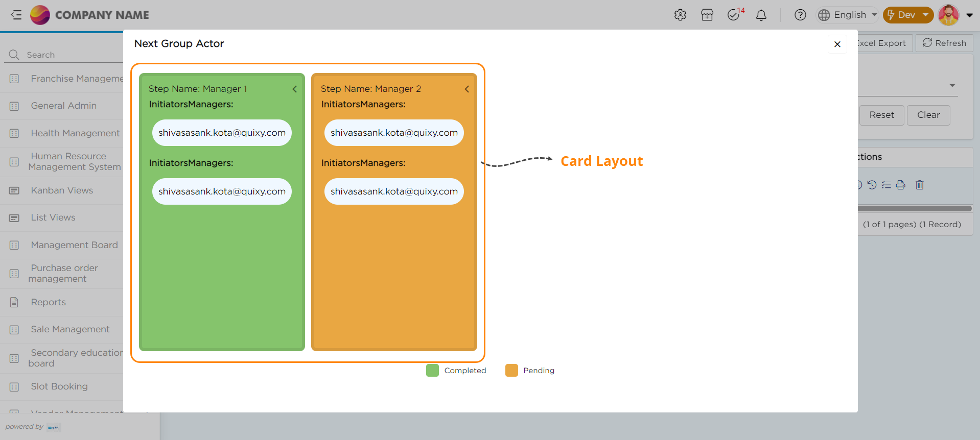Image resolution: width=980 pixels, height=440 pixels.
Task: Click the print record icon
Action: click(901, 185)
